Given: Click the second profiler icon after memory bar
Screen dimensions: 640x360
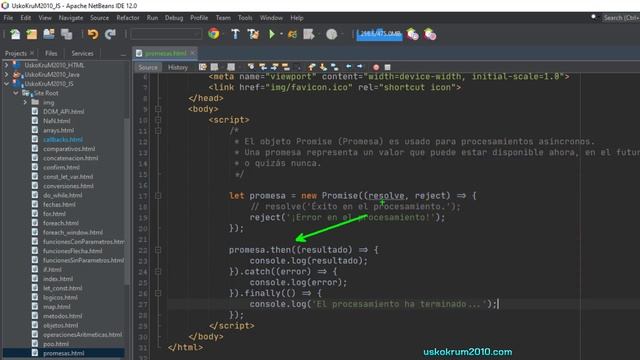Looking at the screenshot, I should coord(430,34).
